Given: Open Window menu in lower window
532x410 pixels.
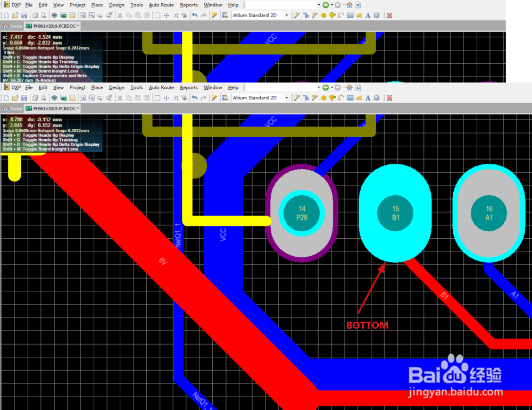Looking at the screenshot, I should coord(213,88).
